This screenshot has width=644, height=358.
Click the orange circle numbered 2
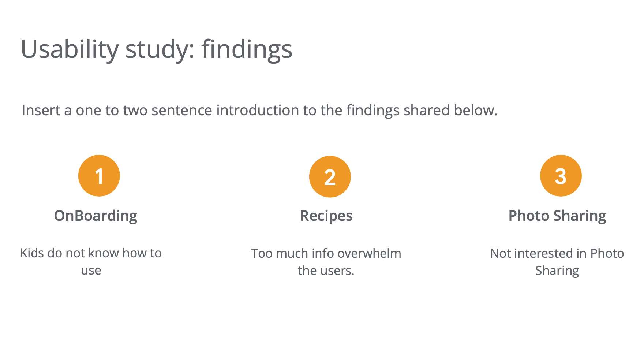pos(330,177)
